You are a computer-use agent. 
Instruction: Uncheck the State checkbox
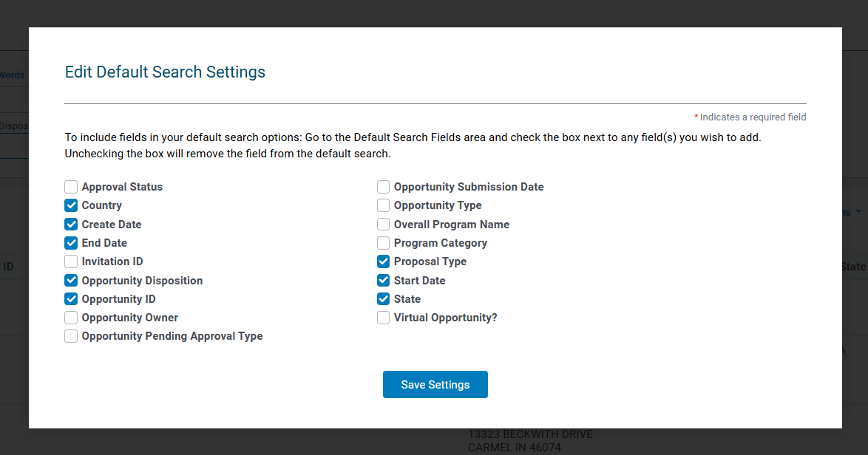click(x=383, y=299)
